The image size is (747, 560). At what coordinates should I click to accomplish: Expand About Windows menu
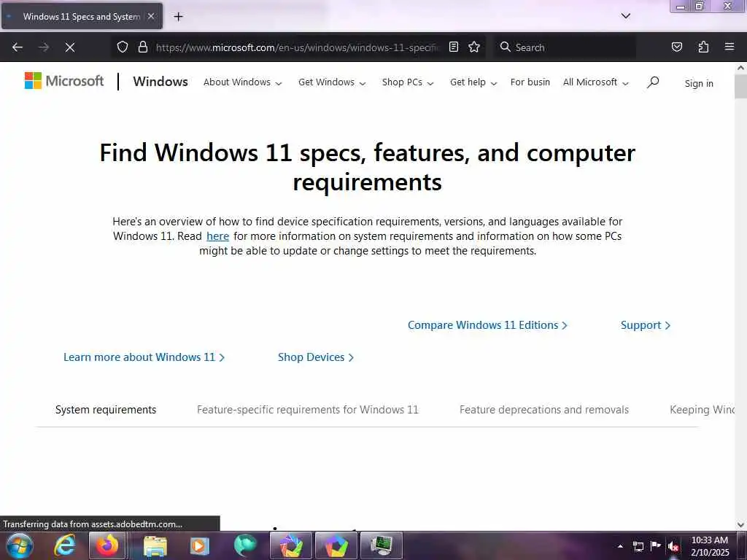(x=242, y=82)
